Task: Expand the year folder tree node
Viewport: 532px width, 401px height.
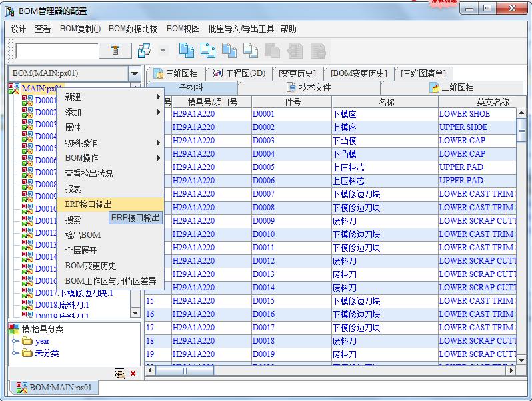Action: pos(15,341)
